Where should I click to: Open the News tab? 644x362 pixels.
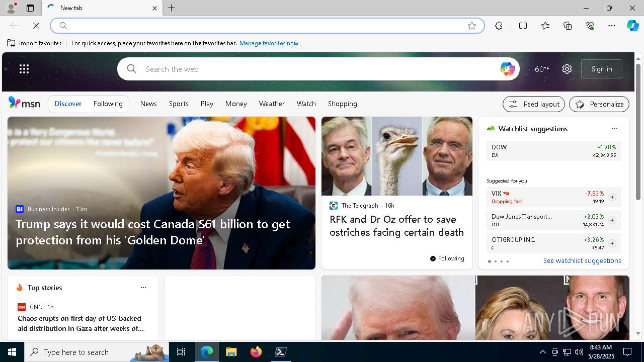pyautogui.click(x=148, y=104)
